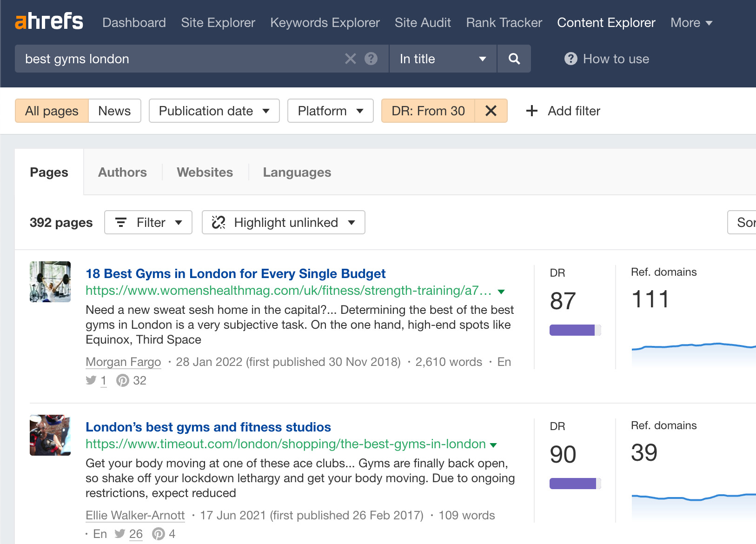Screen dimensions: 756x544
Task: Enable 'Highlight unlinked' mode
Action: click(x=283, y=222)
